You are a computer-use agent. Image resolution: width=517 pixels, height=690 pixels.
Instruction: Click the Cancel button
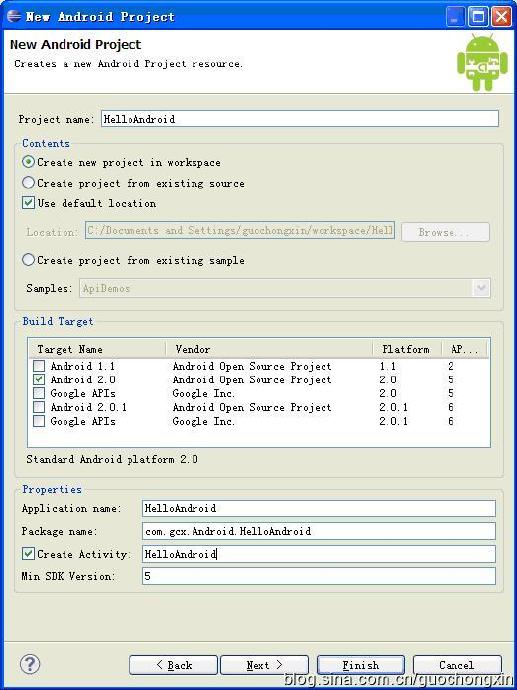pyautogui.click(x=457, y=665)
